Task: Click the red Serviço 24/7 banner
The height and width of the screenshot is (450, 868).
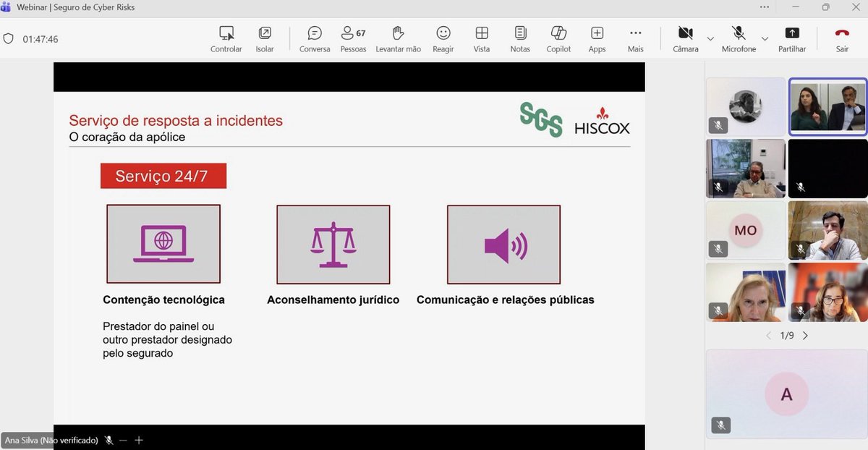Action: click(163, 176)
